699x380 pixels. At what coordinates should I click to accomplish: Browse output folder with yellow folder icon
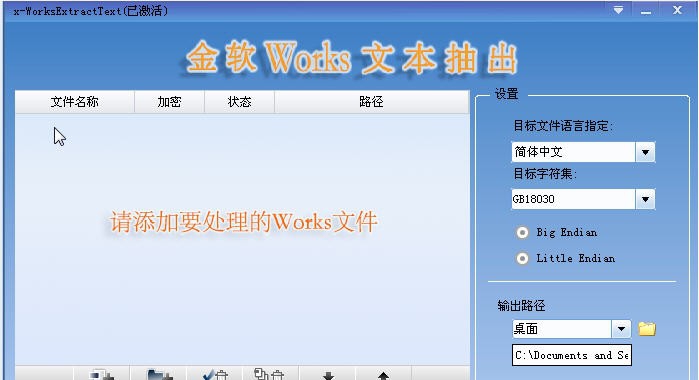pyautogui.click(x=647, y=329)
